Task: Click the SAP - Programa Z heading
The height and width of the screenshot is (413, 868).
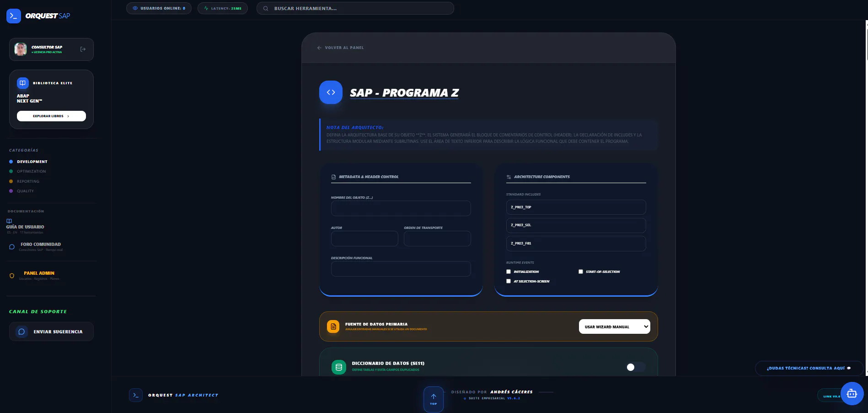Action: pos(404,93)
